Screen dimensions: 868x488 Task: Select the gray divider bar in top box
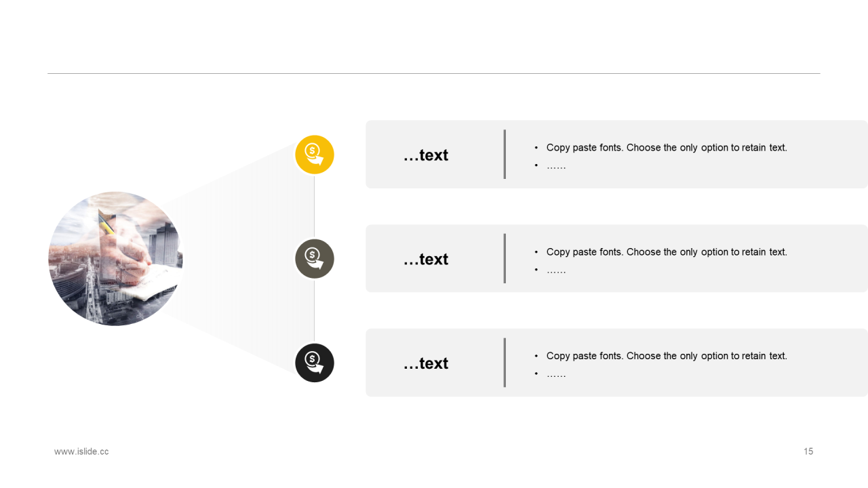tap(505, 155)
